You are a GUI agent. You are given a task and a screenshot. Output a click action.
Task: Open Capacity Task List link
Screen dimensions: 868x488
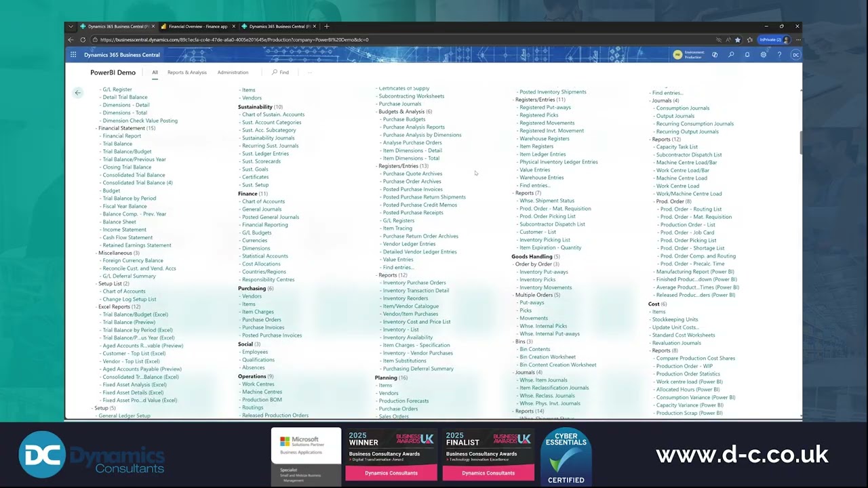click(677, 147)
